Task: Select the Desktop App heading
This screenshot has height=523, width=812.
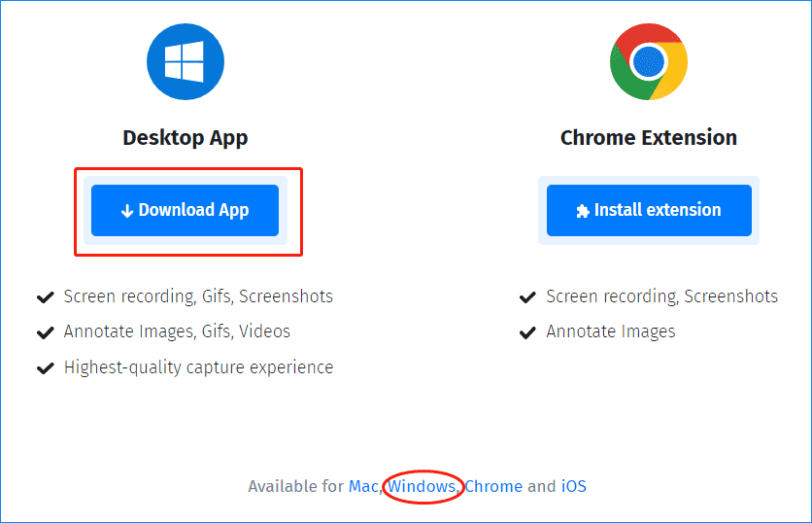Action: point(185,138)
